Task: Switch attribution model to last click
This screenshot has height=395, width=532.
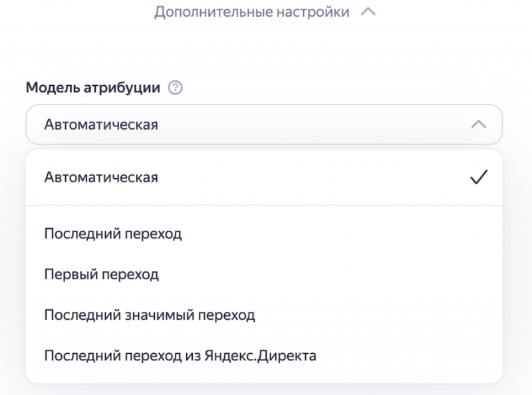Action: tap(113, 233)
